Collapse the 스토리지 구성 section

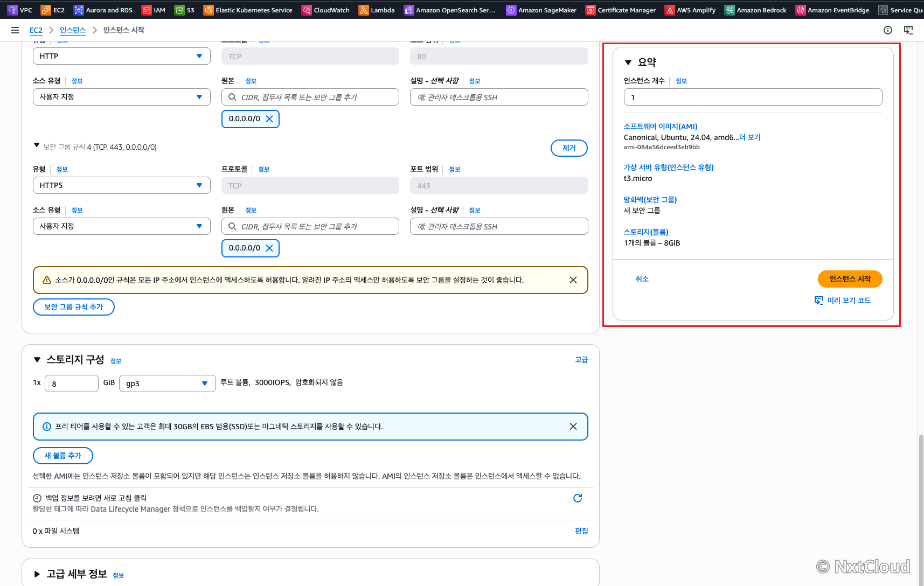coord(37,360)
